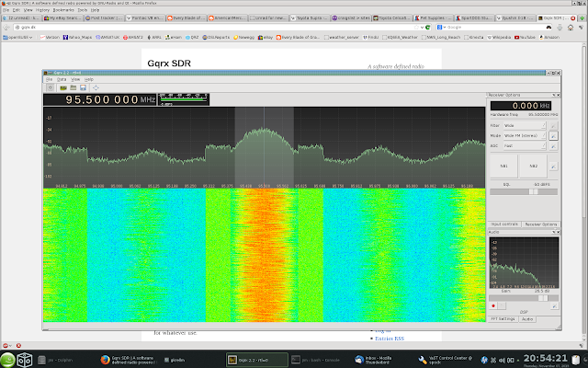Reload the gqrx.dk page in Firefox
The width and height of the screenshot is (588, 368).
427,28
